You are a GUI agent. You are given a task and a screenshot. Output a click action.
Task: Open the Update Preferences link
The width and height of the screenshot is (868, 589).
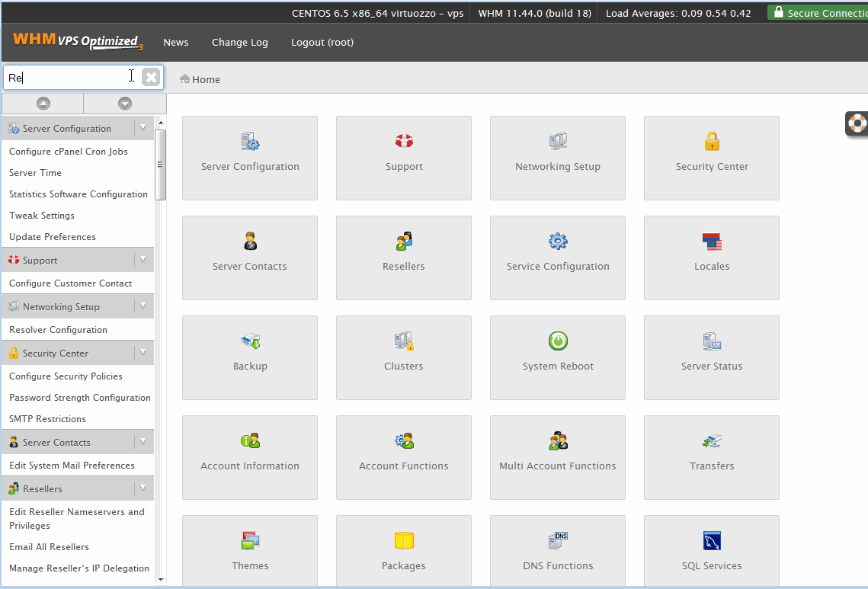(53, 236)
